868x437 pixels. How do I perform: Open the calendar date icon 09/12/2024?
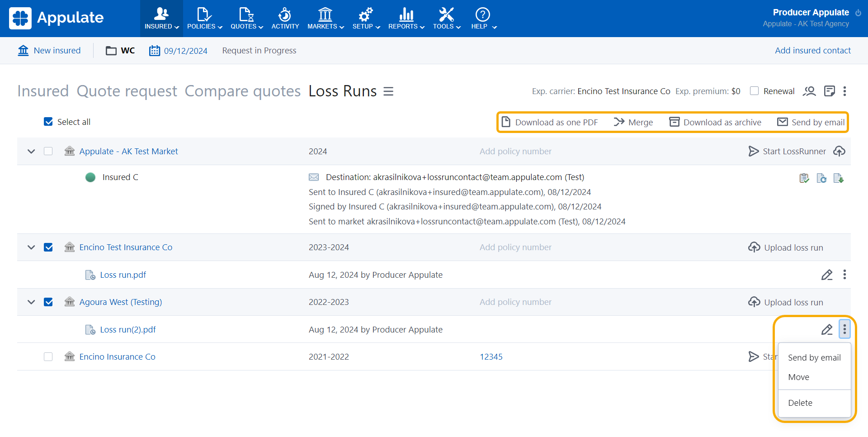tap(155, 51)
